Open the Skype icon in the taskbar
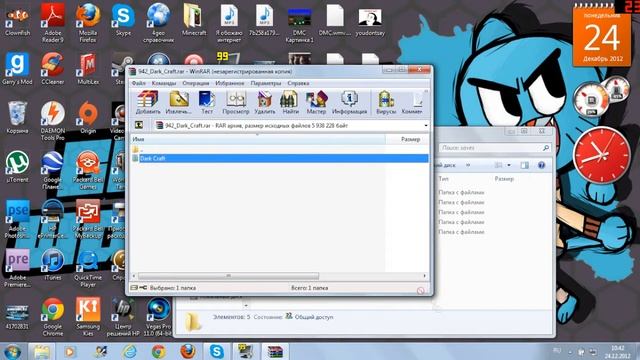The height and width of the screenshot is (360, 640). pos(216,351)
